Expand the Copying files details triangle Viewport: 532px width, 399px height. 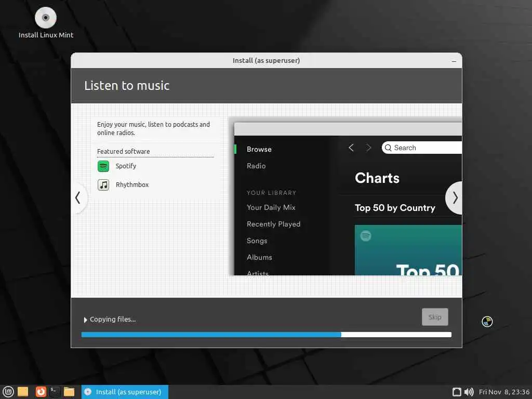(x=85, y=320)
